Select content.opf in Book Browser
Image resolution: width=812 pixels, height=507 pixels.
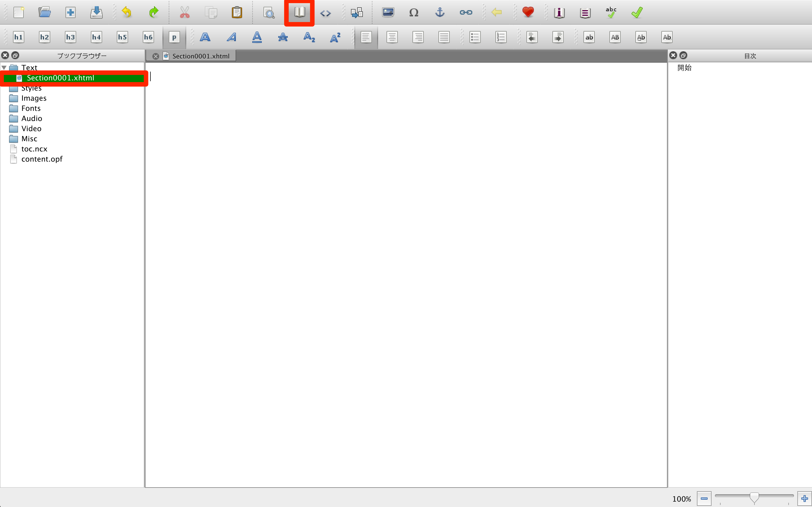(41, 159)
